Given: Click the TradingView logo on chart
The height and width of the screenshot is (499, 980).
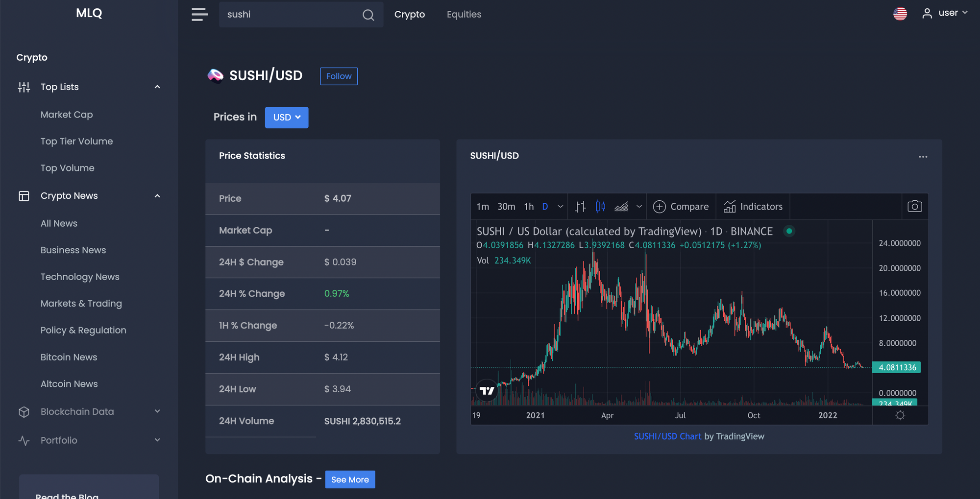Looking at the screenshot, I should point(487,390).
